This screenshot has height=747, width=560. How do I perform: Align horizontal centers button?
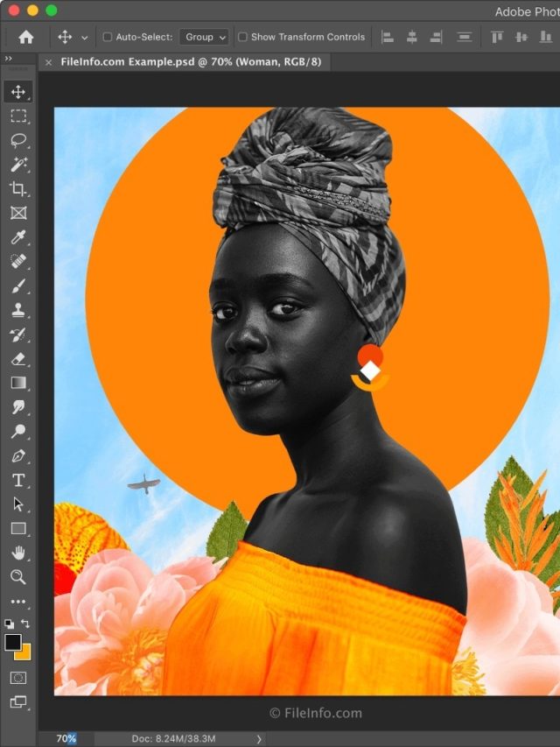412,37
